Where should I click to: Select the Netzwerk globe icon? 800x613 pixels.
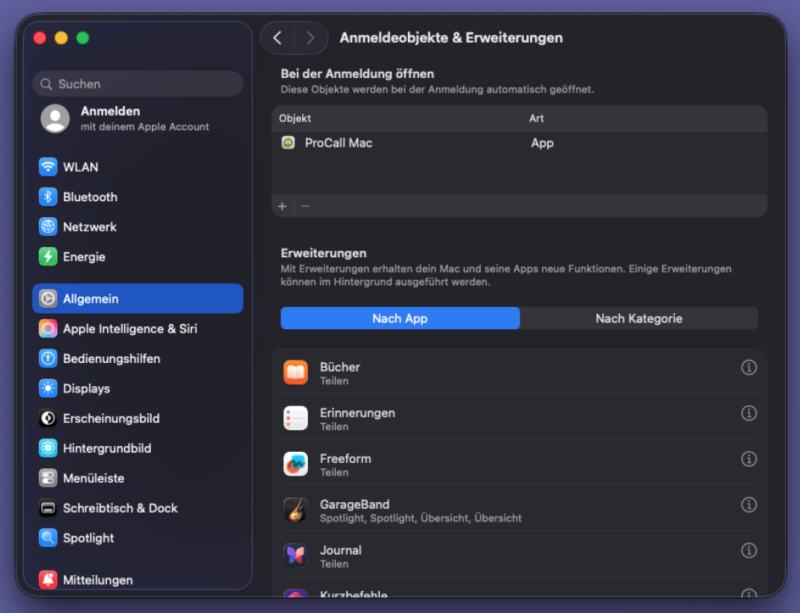(48, 227)
